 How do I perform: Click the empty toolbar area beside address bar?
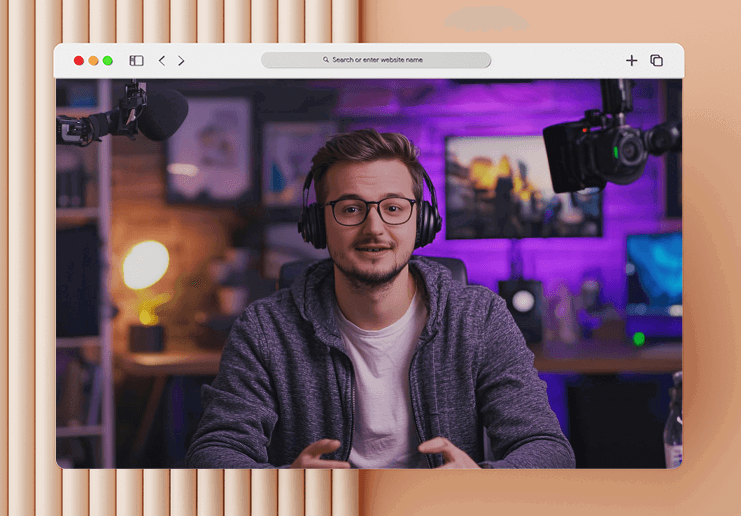560,61
